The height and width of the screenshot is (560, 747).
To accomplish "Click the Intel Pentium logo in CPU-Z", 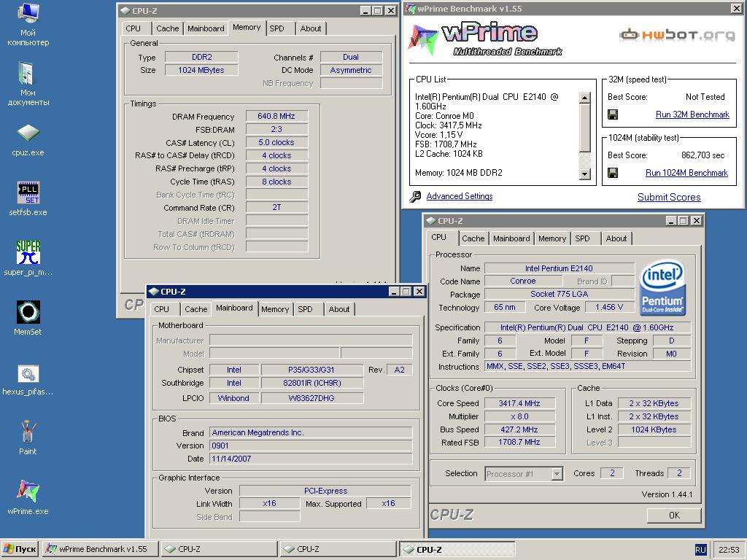I will click(x=662, y=287).
